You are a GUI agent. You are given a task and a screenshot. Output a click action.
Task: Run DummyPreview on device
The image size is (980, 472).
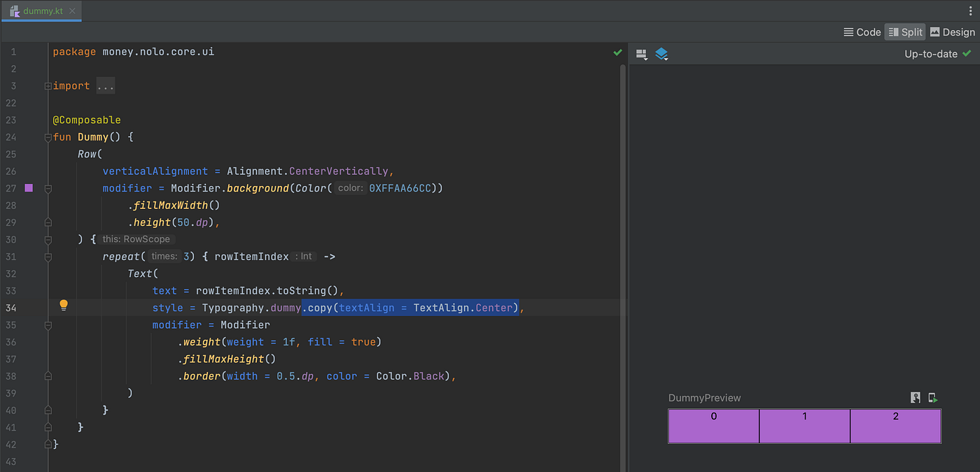click(933, 398)
